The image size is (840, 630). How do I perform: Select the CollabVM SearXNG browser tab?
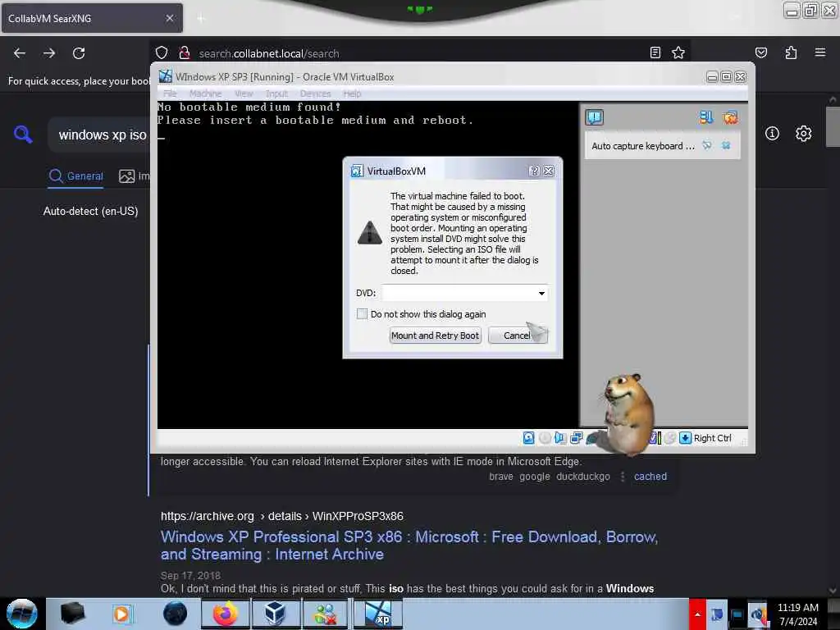(x=92, y=18)
